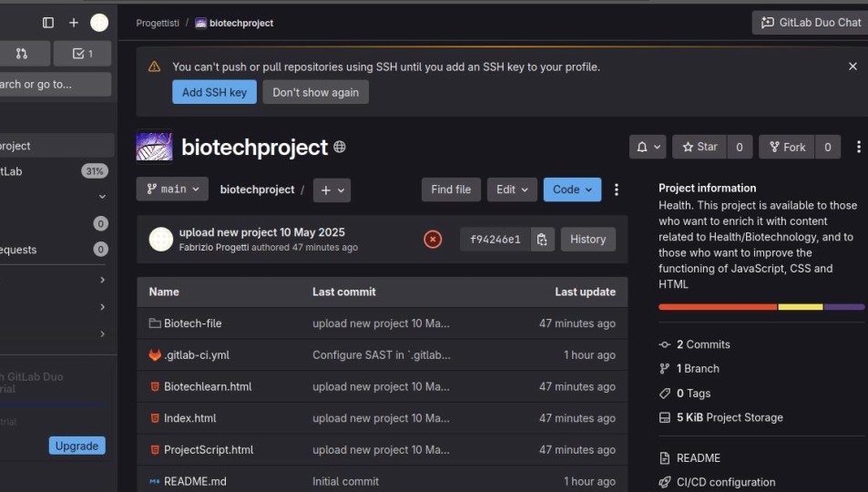Viewport: 868px width, 492px height.
Task: Open the fork count 0 badge
Action: pyautogui.click(x=828, y=147)
